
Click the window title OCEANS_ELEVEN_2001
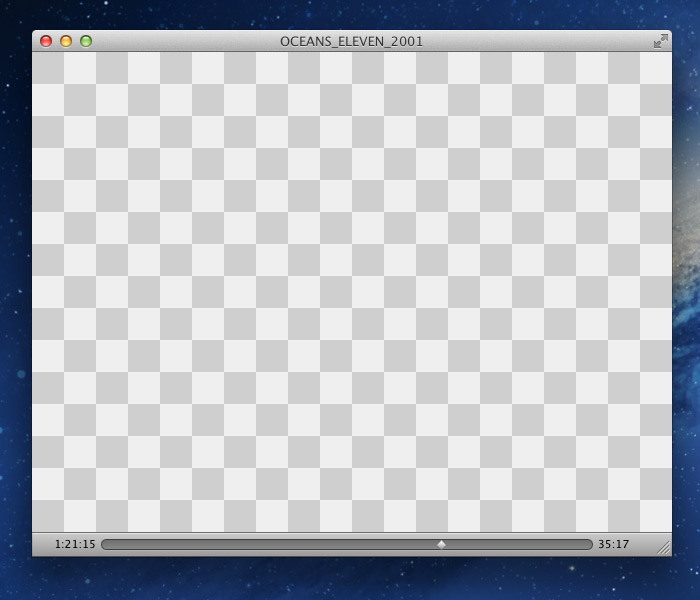tap(351, 42)
